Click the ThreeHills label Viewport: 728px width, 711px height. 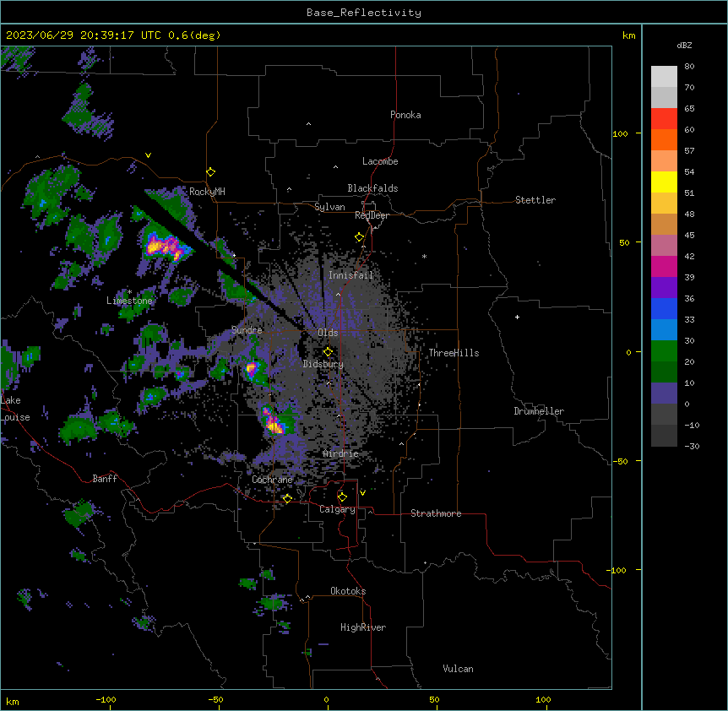click(454, 353)
